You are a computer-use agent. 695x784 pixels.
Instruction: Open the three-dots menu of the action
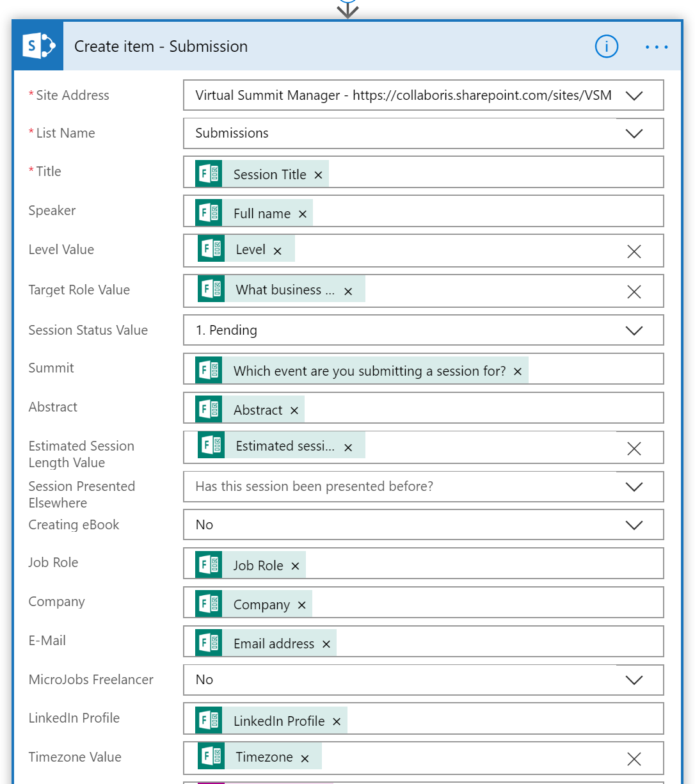(x=657, y=47)
